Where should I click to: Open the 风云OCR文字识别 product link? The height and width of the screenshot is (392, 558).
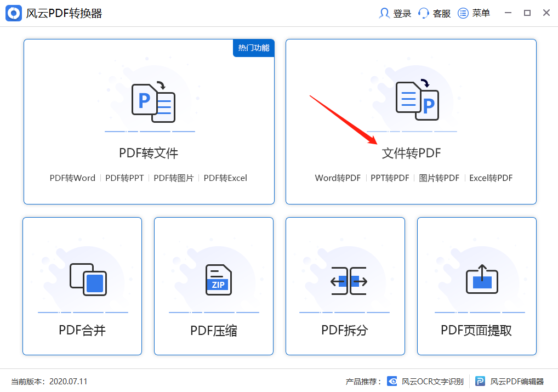point(432,382)
